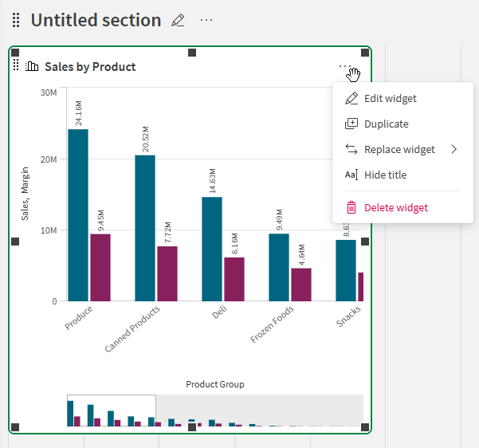Click the Sales by Product title

click(90, 67)
